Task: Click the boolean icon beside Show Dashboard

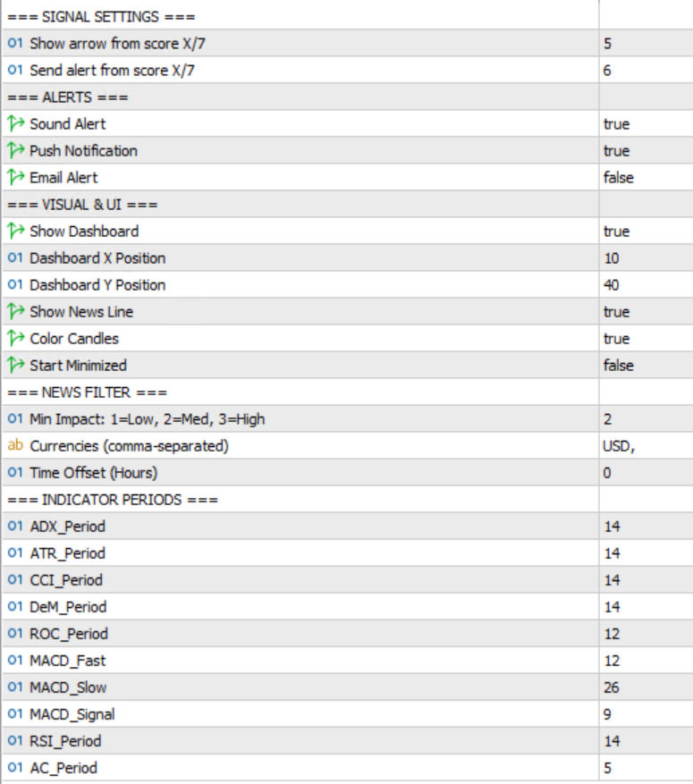Action: click(15, 232)
